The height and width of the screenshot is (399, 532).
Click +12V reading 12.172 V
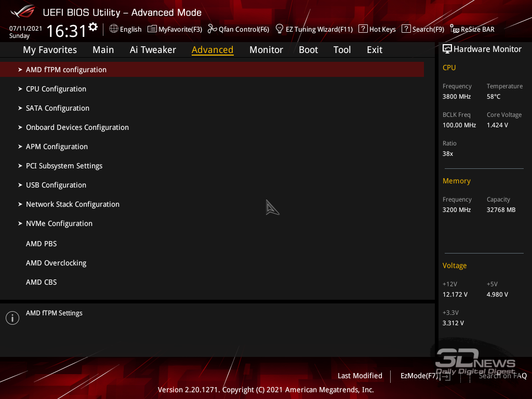pos(455,295)
